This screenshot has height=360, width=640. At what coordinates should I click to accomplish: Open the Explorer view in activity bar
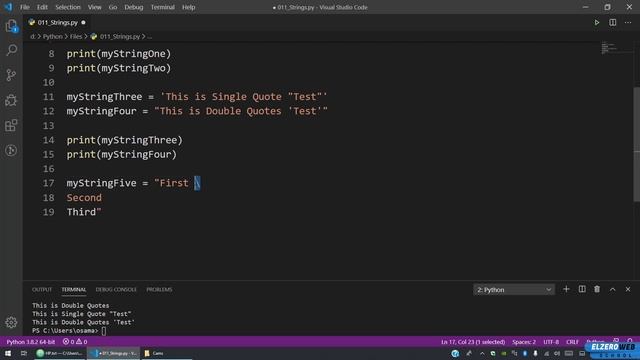tap(11, 26)
